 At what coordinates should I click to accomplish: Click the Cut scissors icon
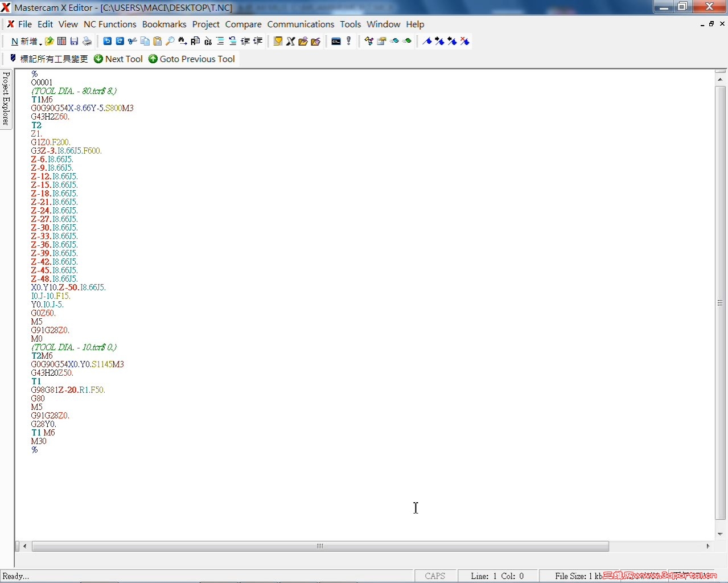[x=132, y=41]
